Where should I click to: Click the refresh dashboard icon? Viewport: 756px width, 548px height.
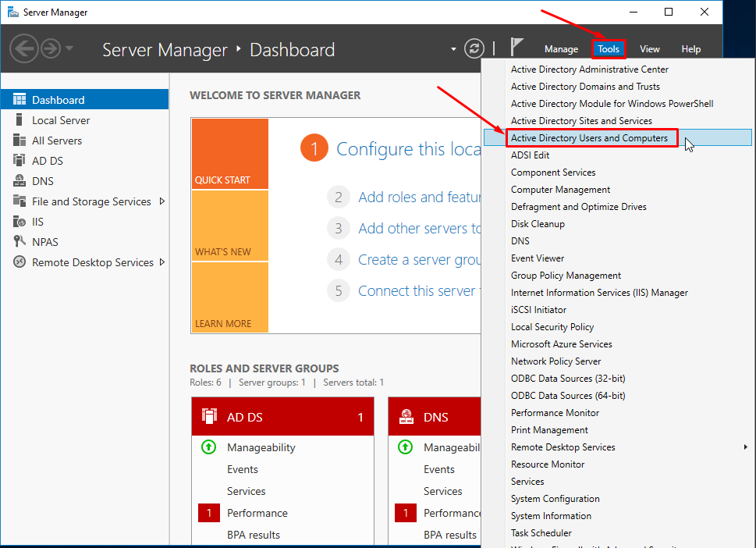pyautogui.click(x=474, y=48)
